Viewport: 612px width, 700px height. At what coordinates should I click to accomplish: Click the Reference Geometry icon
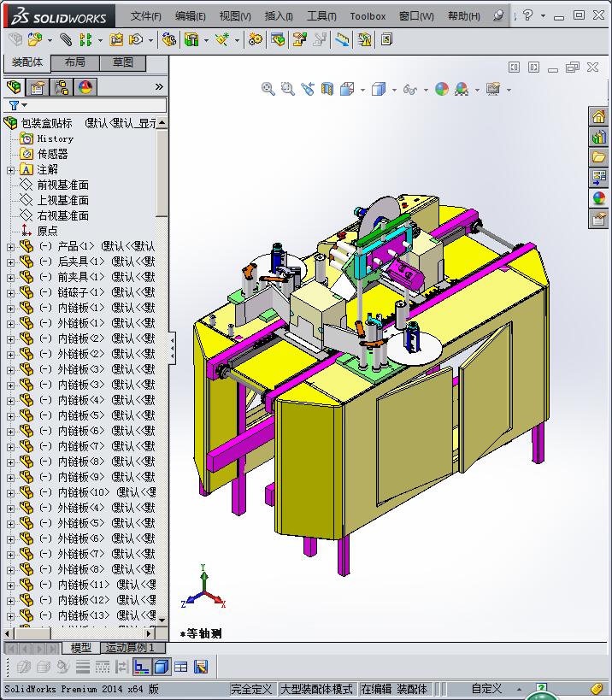click(222, 39)
